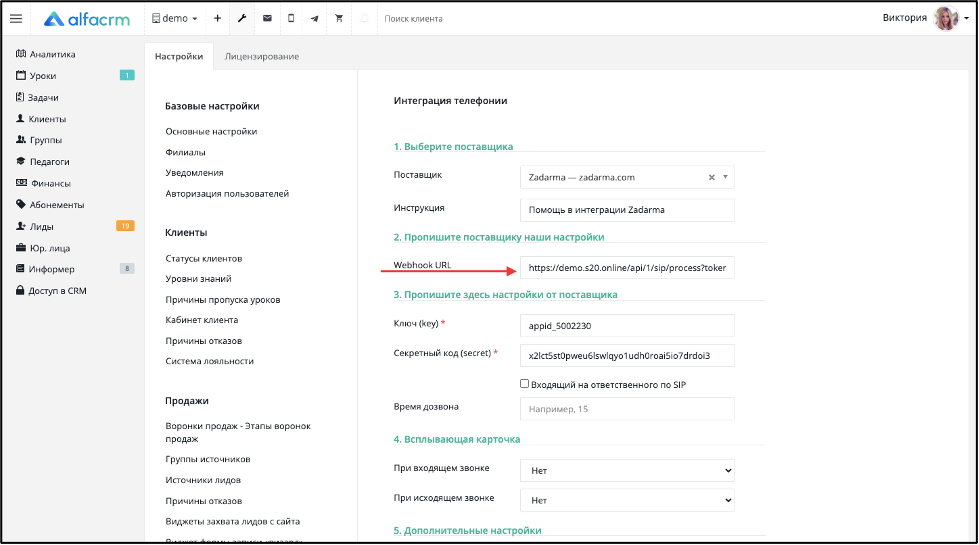
Task: Open Причины пропуска уроков link
Action: click(223, 300)
